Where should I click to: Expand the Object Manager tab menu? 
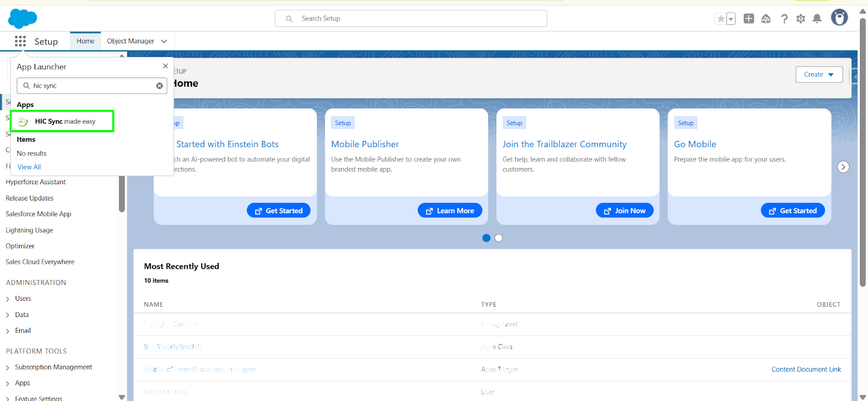coord(164,41)
